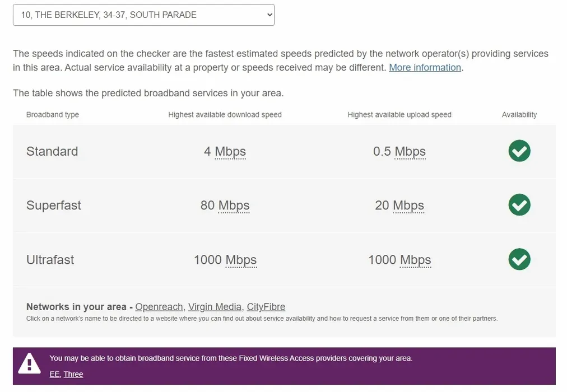Screen dimensions: 567x392
Task: Click the Superfast 20 Mbps upload abbreviation
Action: 408,206
